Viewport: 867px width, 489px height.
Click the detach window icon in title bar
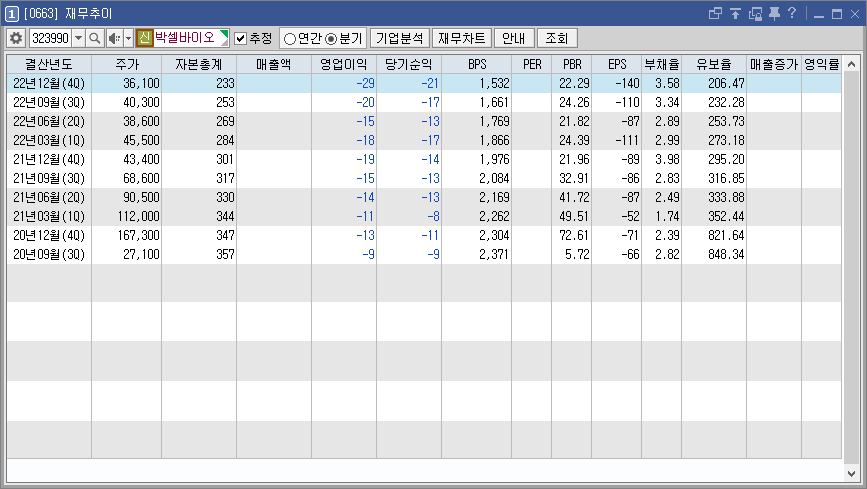(715, 13)
